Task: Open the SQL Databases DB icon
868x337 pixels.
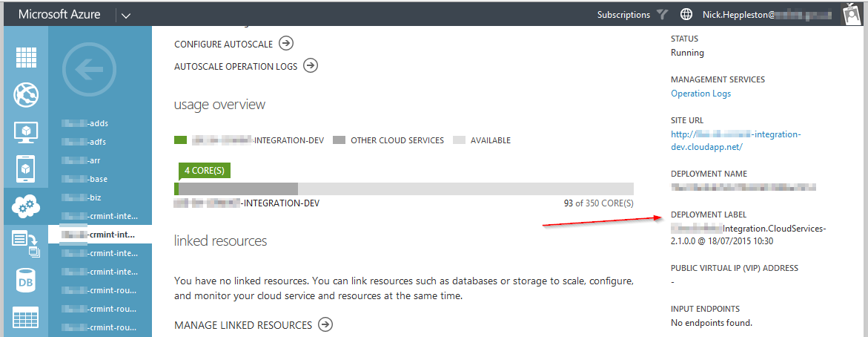Action: point(27,281)
